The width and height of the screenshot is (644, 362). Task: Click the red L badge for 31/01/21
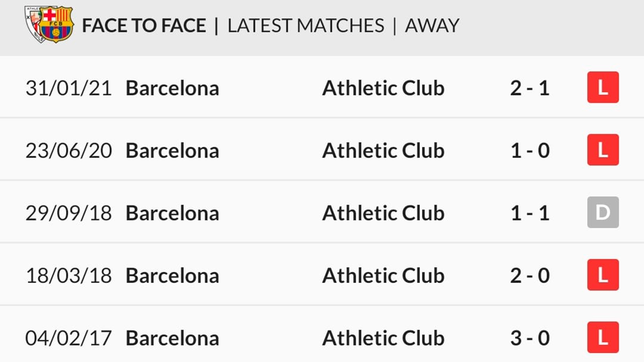[x=603, y=87]
